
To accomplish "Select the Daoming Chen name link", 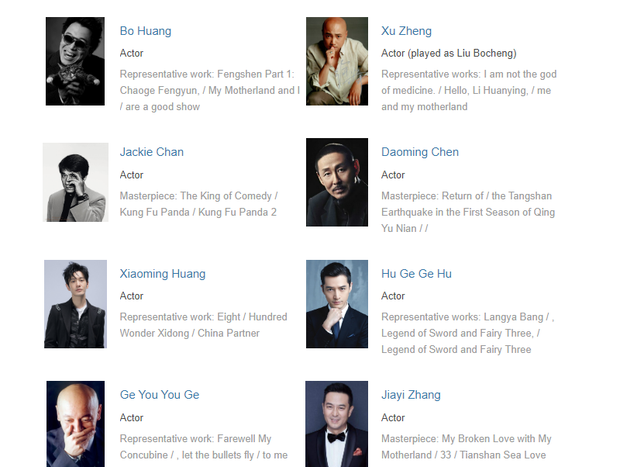I will pos(420,152).
